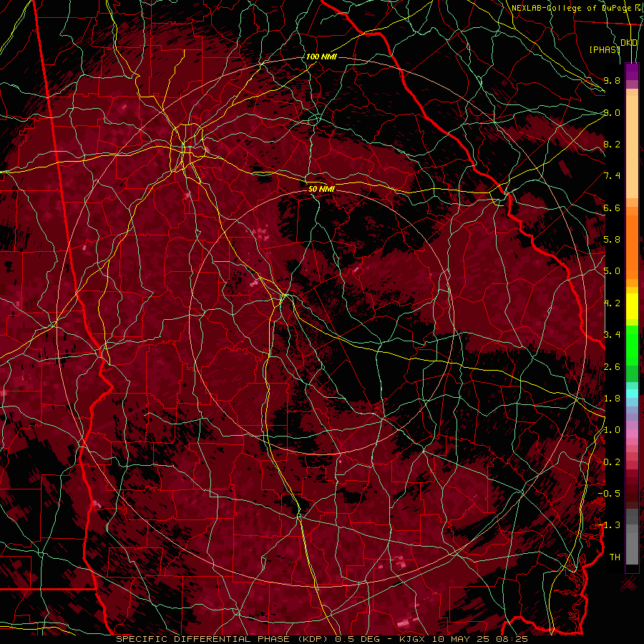Click the 50 NMI range ring label
Screen dimensions: 644x644
coord(321,189)
